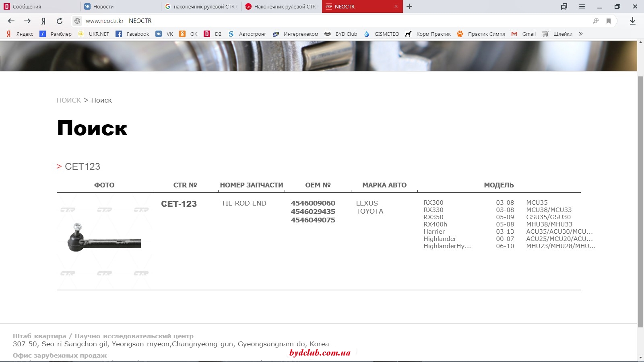This screenshot has height=362, width=644.
Task: Open the Facebook bookmark
Action: point(132,34)
